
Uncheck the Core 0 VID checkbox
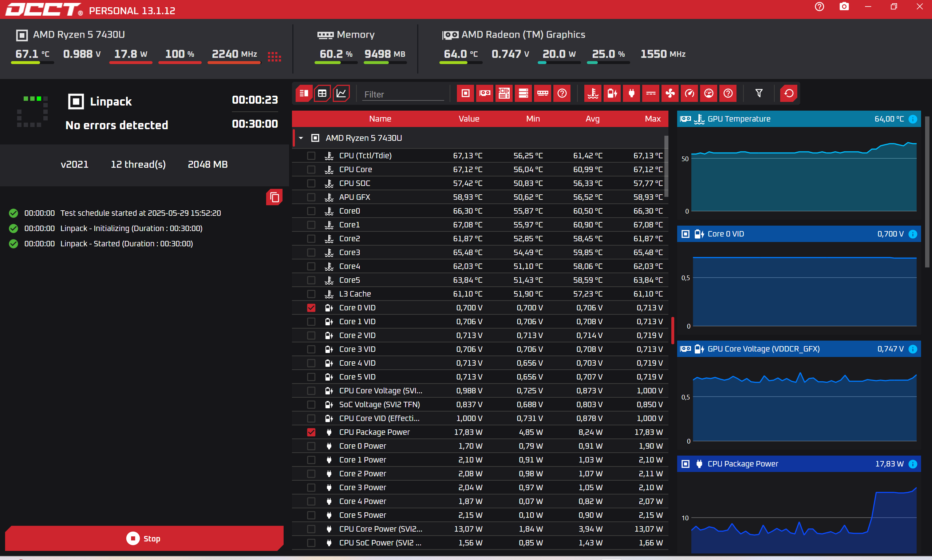311,308
